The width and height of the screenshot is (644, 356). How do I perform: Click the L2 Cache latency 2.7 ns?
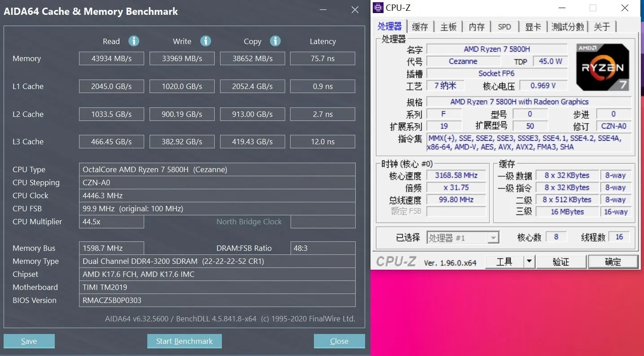coord(323,114)
